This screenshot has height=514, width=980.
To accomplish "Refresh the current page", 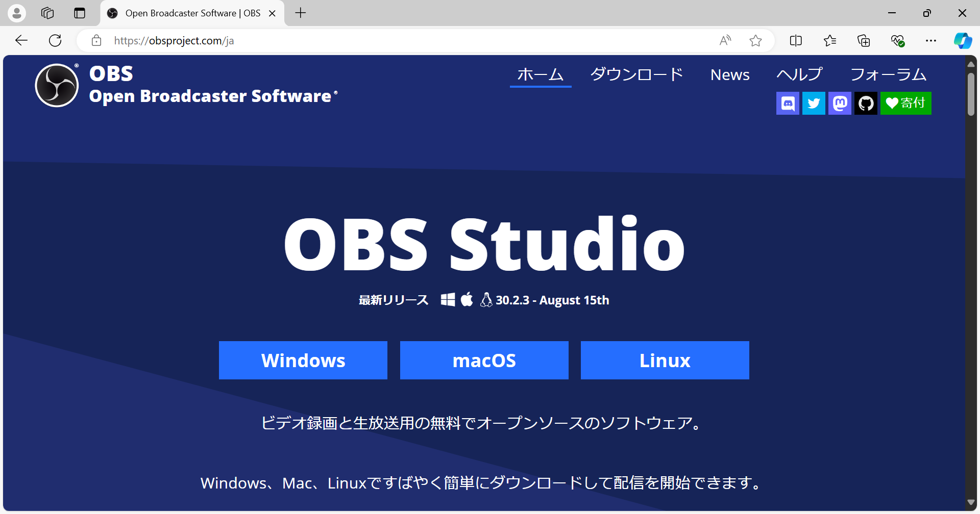I will (55, 41).
